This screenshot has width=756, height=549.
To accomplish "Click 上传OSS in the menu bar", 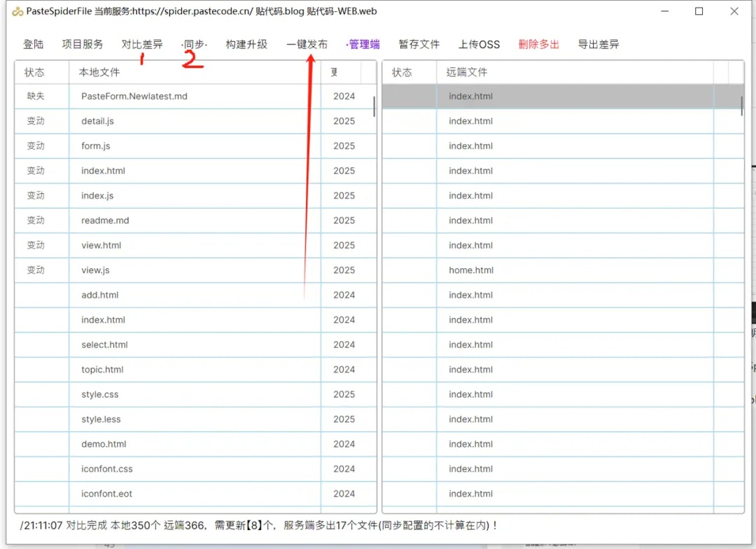I will [479, 44].
